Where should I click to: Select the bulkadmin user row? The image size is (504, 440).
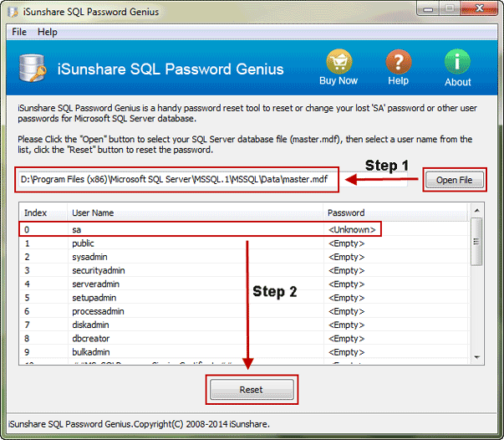tap(244, 352)
